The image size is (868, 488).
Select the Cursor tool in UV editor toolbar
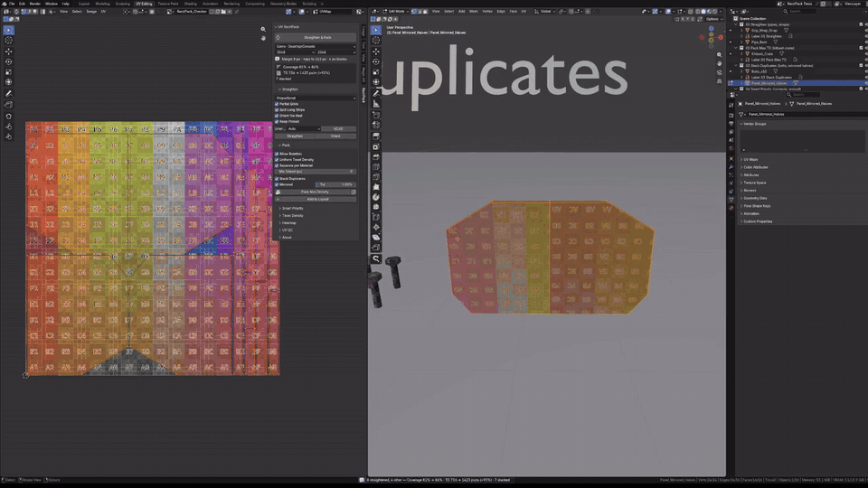(x=8, y=41)
